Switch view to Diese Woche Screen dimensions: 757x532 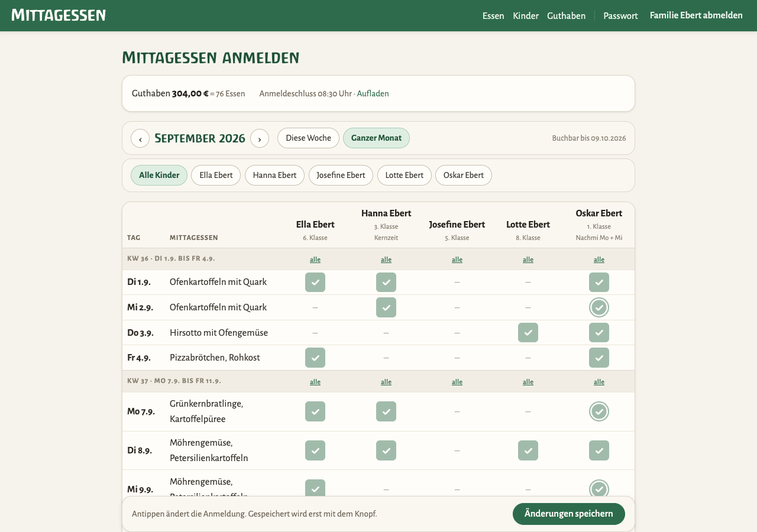pyautogui.click(x=308, y=138)
